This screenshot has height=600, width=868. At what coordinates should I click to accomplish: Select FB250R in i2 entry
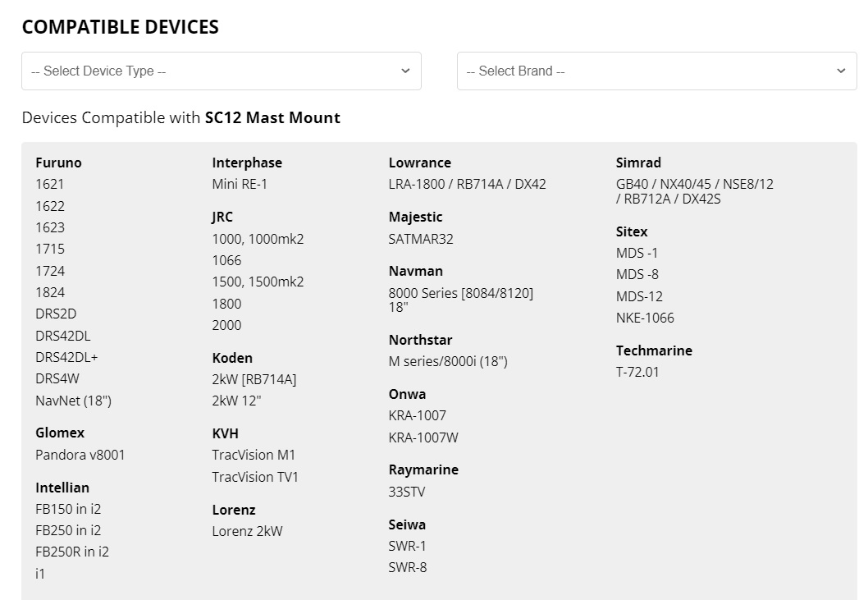[72, 552]
